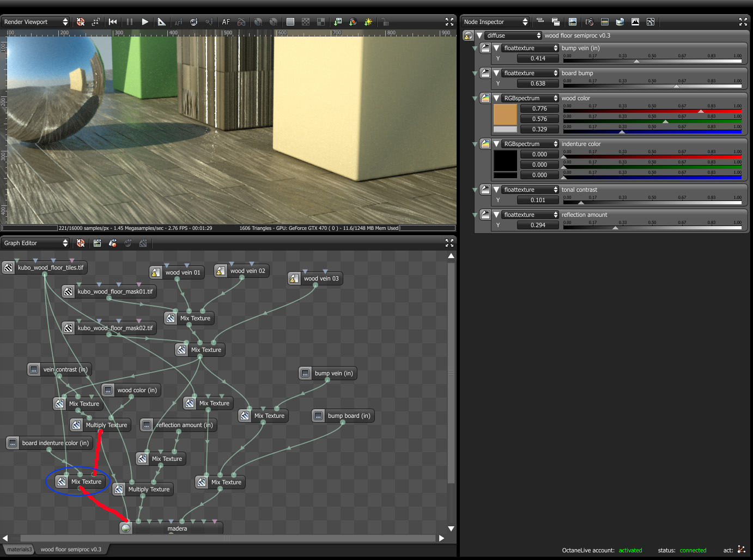Screen dimensions: 753x560
Task: Click wood color red value field 0.776
Action: (539, 108)
